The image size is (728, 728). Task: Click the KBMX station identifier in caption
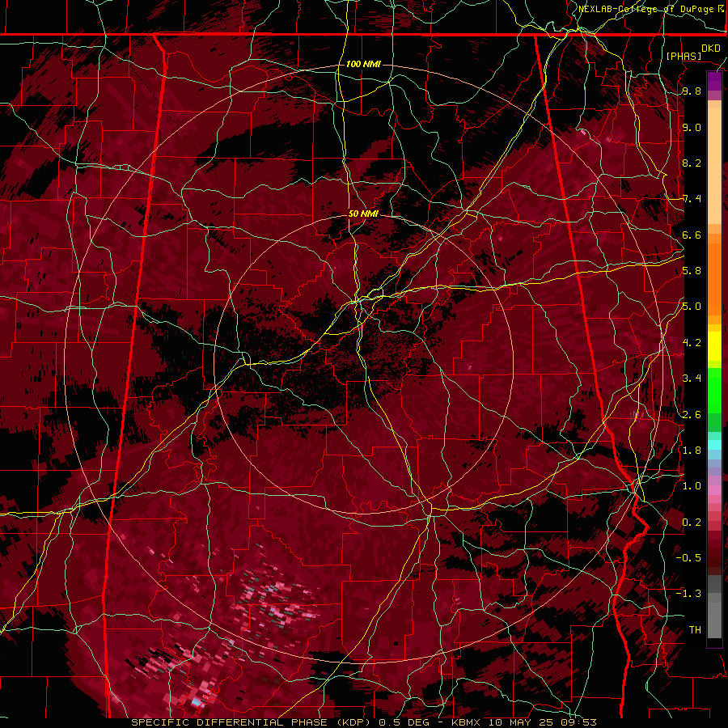tap(467, 722)
